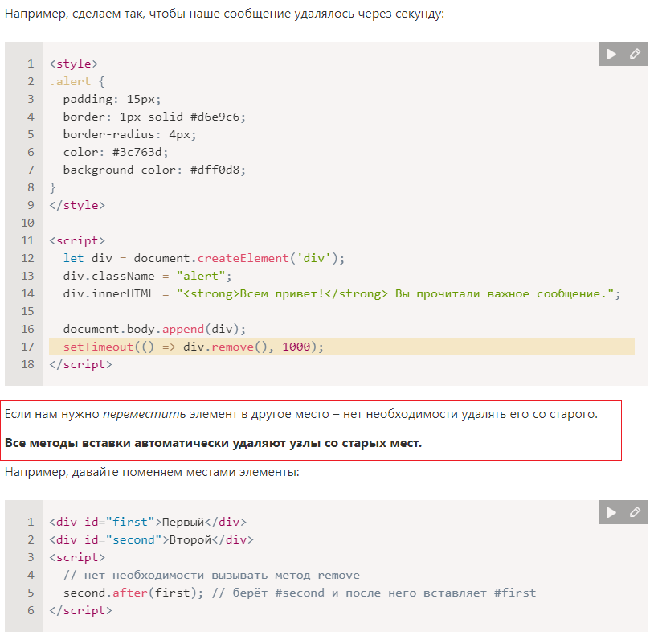Click the '<div id="first">' line
This screenshot has width=654, height=644.
point(148,522)
